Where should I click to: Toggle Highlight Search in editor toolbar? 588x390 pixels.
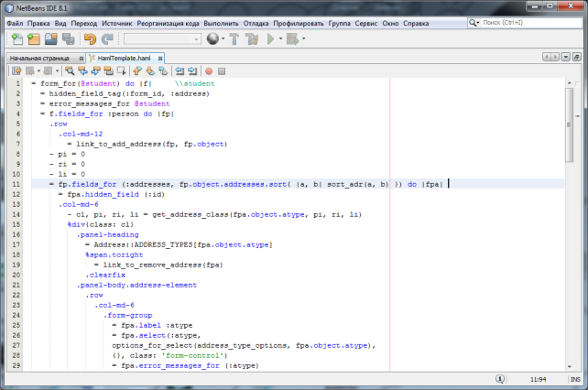[x=108, y=70]
